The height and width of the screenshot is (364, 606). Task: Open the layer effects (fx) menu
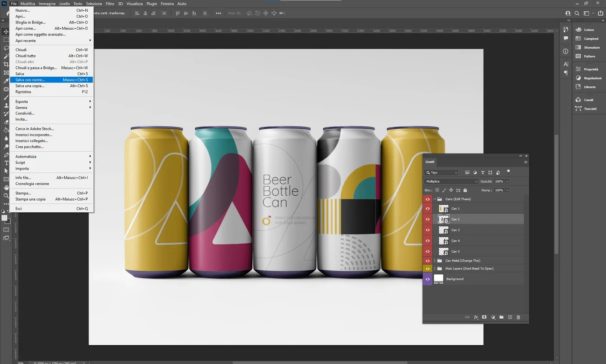476,317
